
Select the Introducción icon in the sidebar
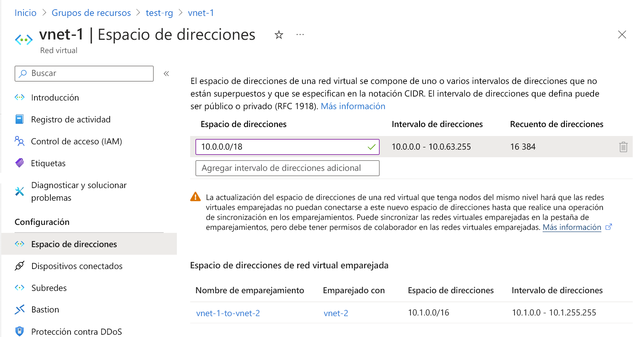pyautogui.click(x=20, y=97)
